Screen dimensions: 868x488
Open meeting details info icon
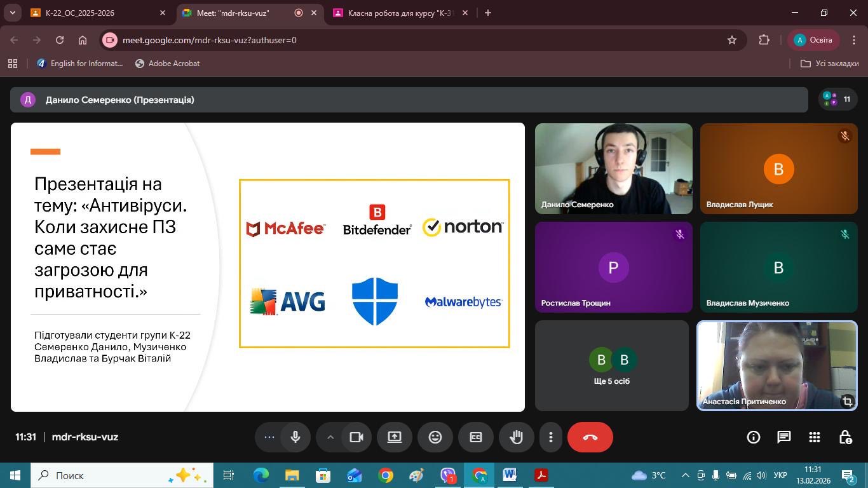(x=754, y=437)
